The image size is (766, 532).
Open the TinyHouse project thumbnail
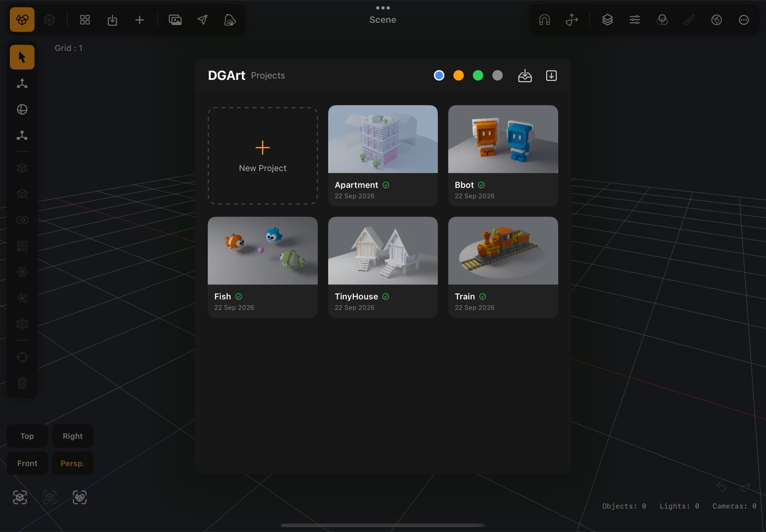pos(383,251)
